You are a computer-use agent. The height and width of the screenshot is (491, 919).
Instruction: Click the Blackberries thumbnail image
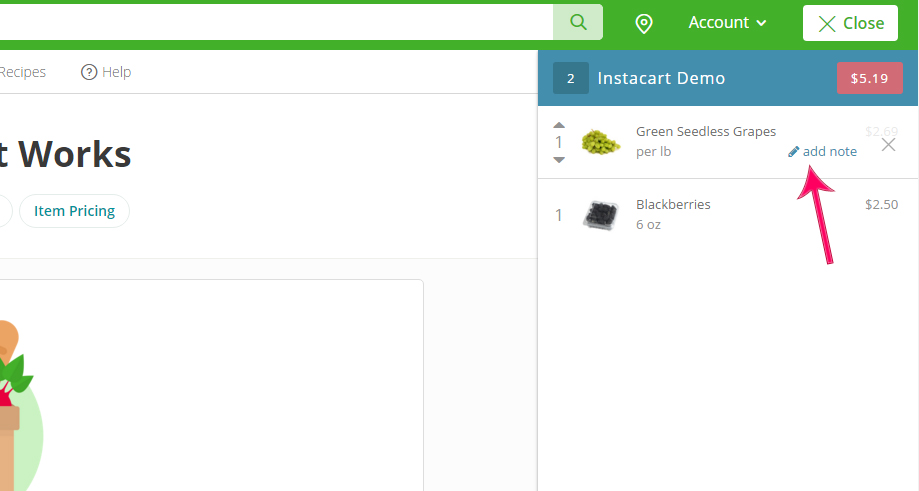point(601,215)
